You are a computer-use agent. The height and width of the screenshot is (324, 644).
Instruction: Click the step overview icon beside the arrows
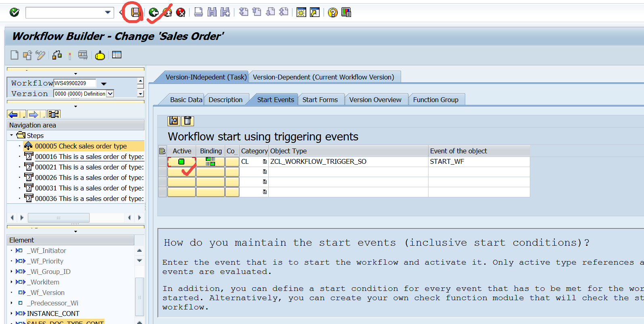54,114
